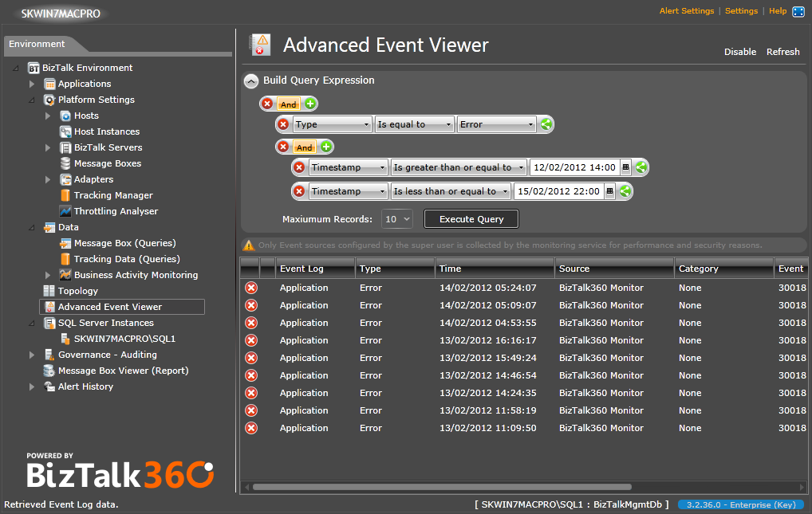Open calendar picker for 12/02/2012 date

tap(625, 167)
